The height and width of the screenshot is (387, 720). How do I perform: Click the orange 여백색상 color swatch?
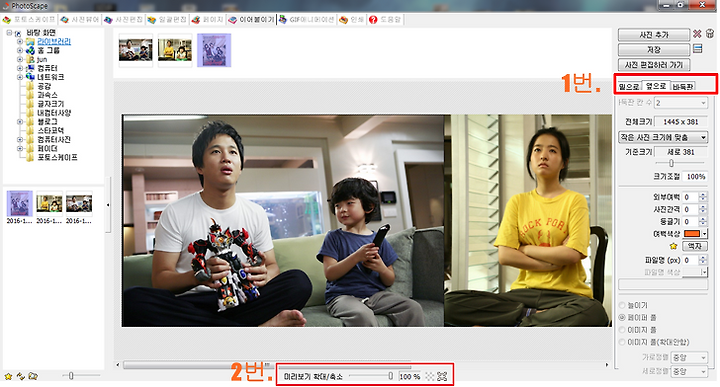click(692, 234)
